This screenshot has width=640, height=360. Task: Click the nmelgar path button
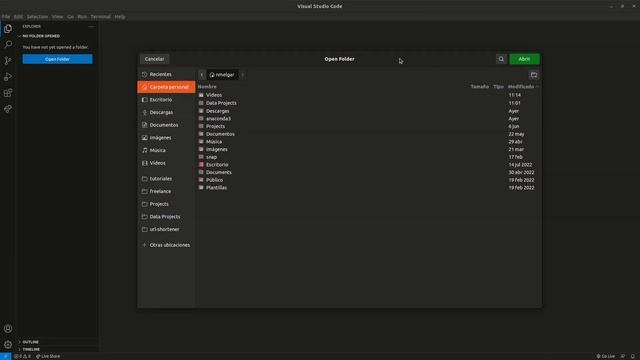click(x=222, y=75)
